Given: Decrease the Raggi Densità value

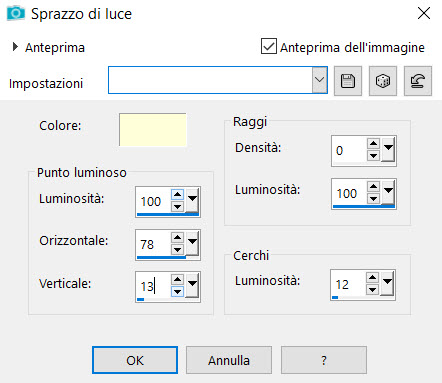Looking at the screenshot, I should click(x=373, y=155).
